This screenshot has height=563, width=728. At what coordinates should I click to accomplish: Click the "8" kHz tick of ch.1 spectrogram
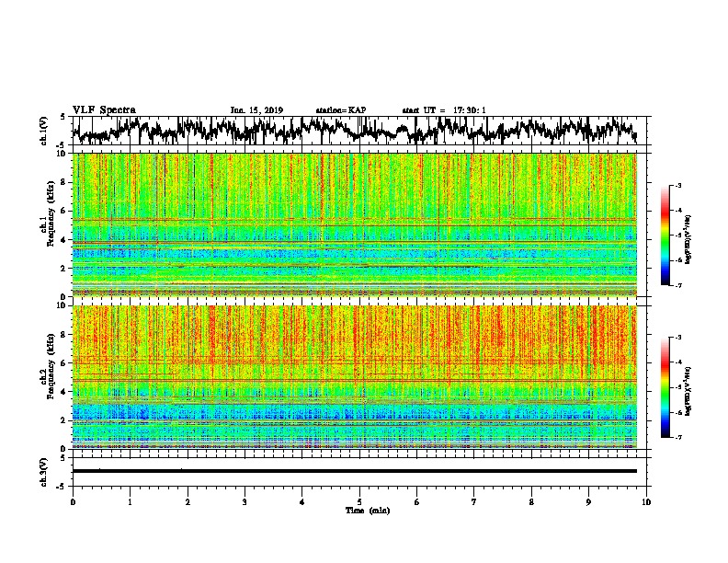point(64,182)
